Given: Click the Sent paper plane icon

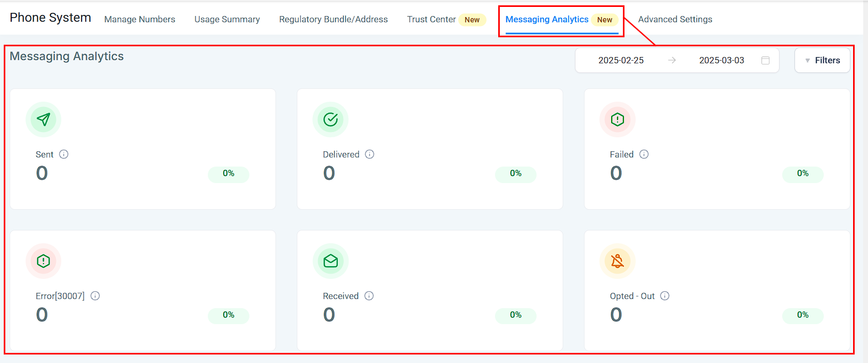Looking at the screenshot, I should click(x=44, y=119).
